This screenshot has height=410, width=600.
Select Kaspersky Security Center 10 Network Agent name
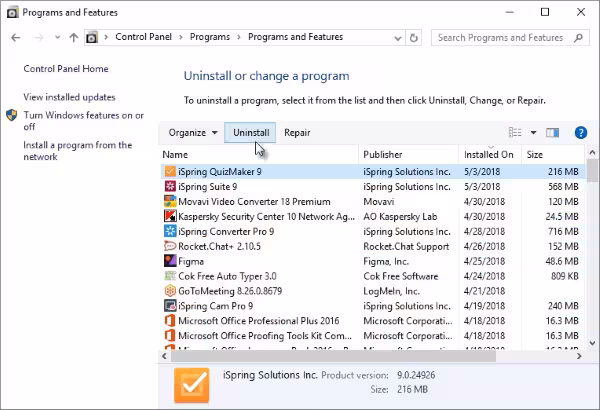(266, 217)
